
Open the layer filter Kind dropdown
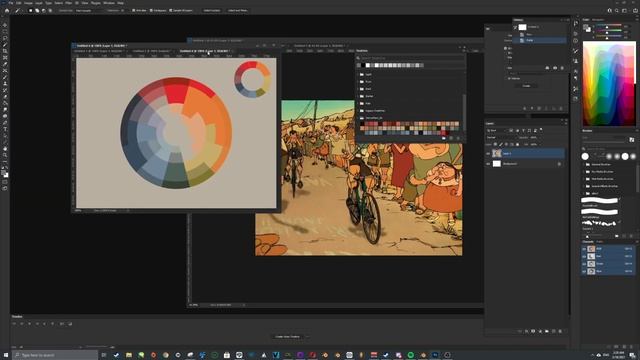coord(496,131)
